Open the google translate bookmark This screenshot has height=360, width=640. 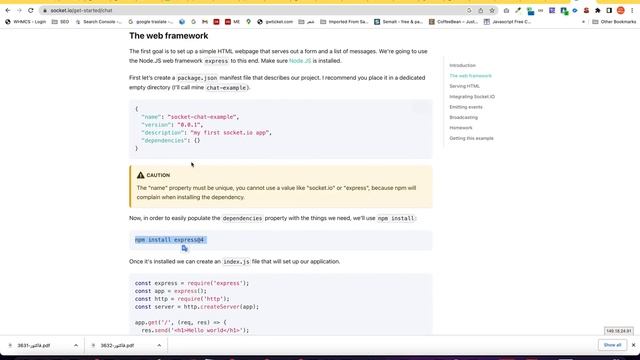151,22
